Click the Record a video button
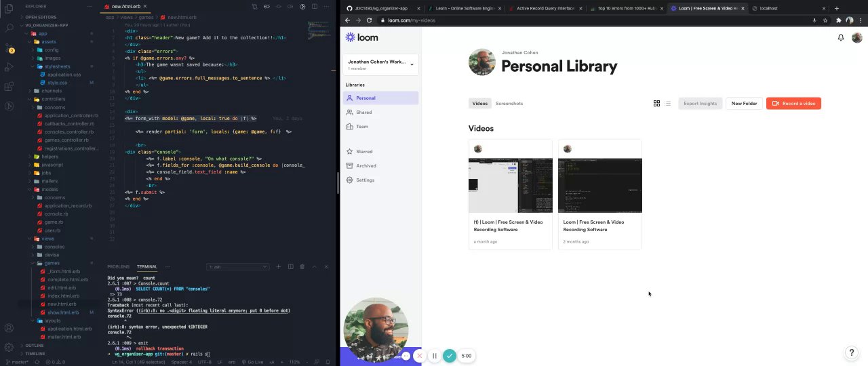The image size is (868, 366). click(x=793, y=103)
